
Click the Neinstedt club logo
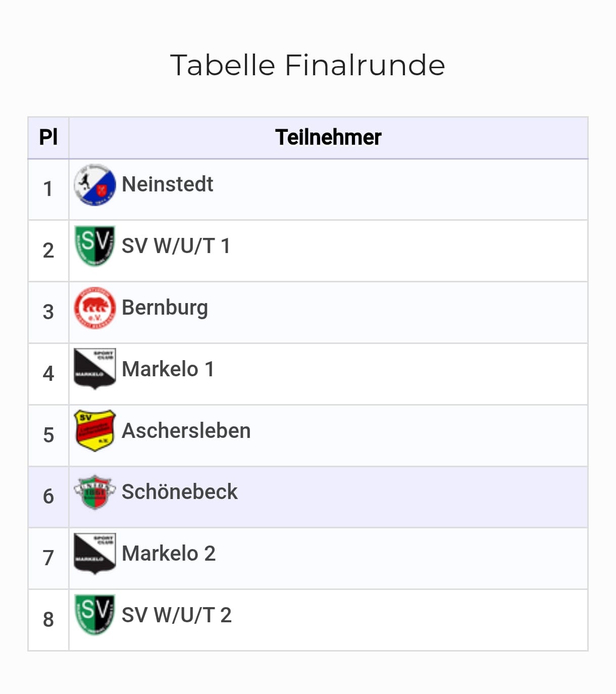coord(94,185)
